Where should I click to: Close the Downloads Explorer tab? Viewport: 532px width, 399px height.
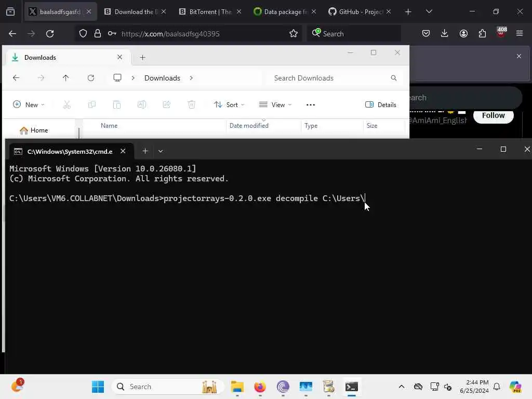coord(119,57)
